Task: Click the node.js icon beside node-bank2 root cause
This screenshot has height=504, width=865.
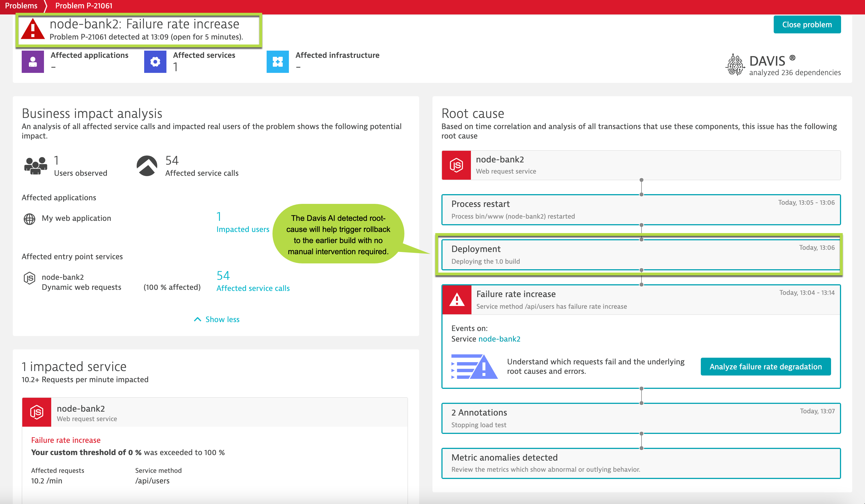Action: coord(456,165)
